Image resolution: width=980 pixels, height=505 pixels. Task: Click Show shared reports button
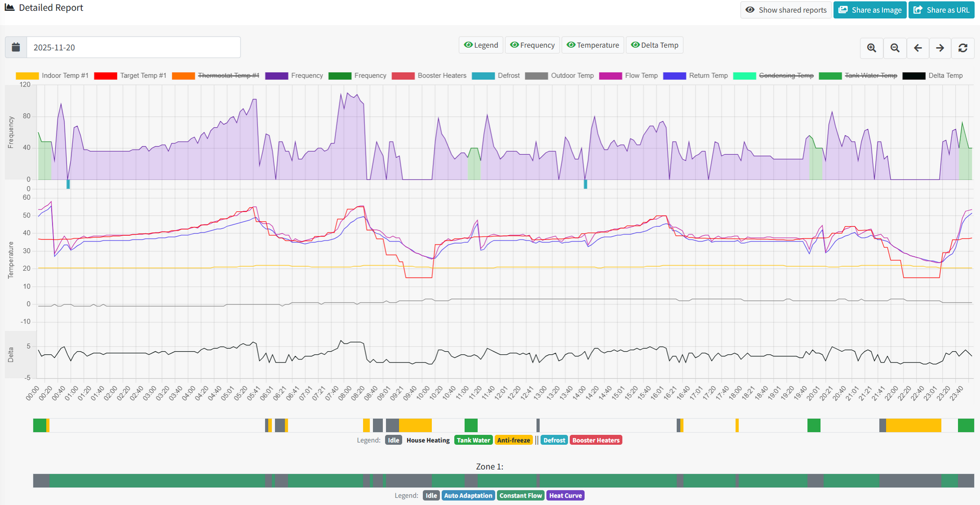[786, 10]
